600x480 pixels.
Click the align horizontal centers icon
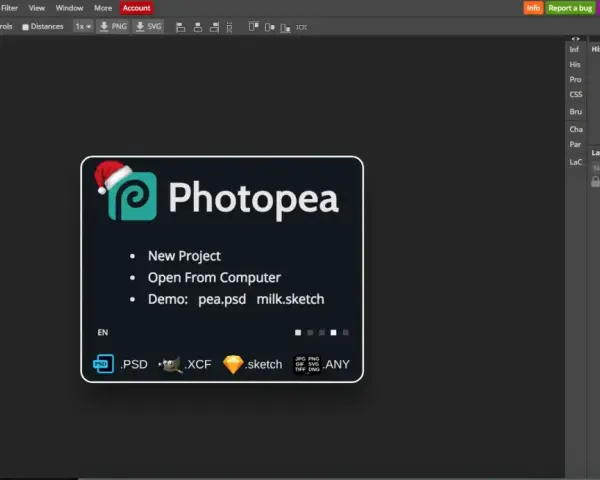198,27
